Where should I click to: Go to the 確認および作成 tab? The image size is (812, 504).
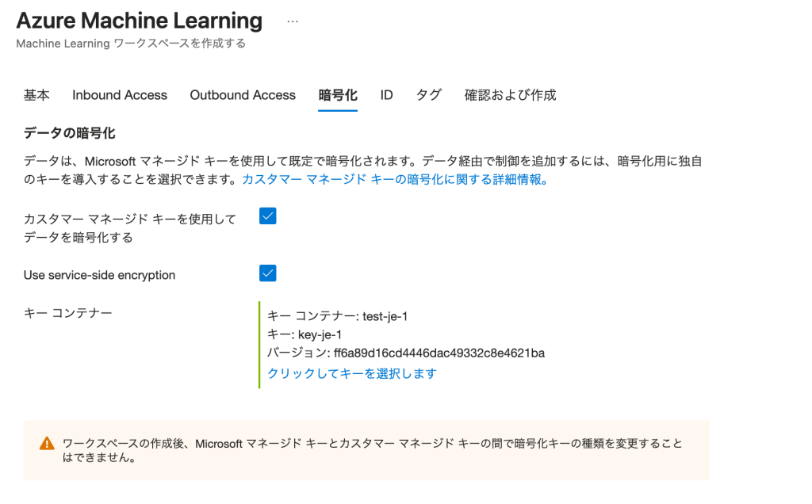click(x=510, y=95)
